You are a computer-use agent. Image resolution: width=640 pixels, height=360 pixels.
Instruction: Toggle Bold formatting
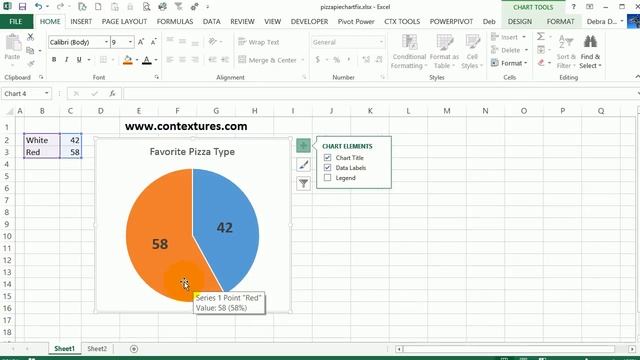tap(54, 60)
